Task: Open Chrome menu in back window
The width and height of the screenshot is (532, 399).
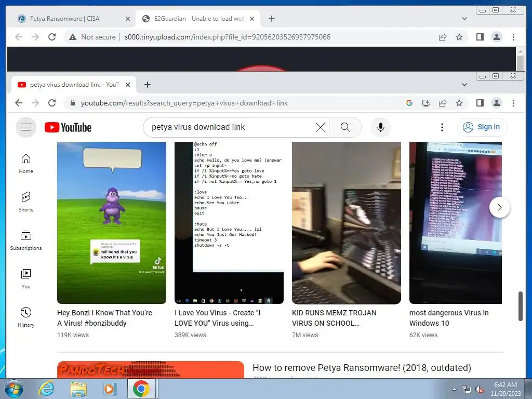Action: (x=513, y=37)
